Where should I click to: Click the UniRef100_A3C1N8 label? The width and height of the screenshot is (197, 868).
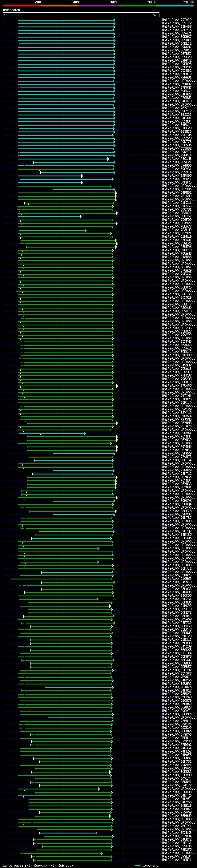tap(177, 159)
